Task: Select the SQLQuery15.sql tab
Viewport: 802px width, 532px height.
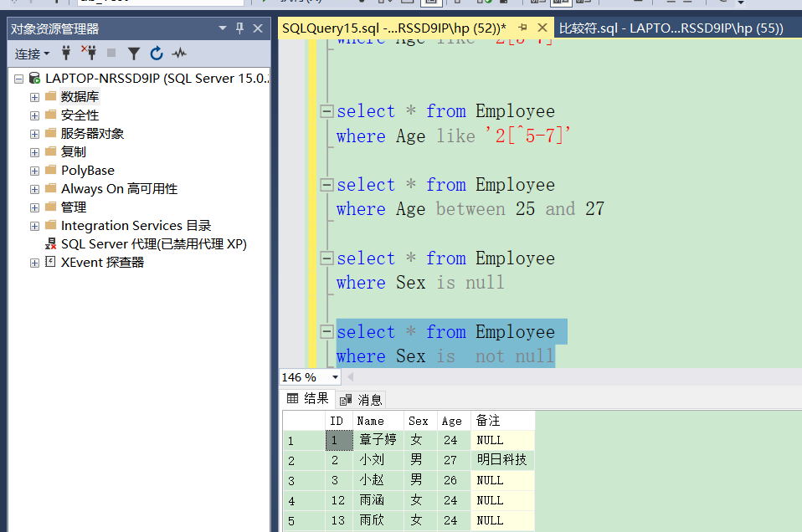Action: [393, 28]
